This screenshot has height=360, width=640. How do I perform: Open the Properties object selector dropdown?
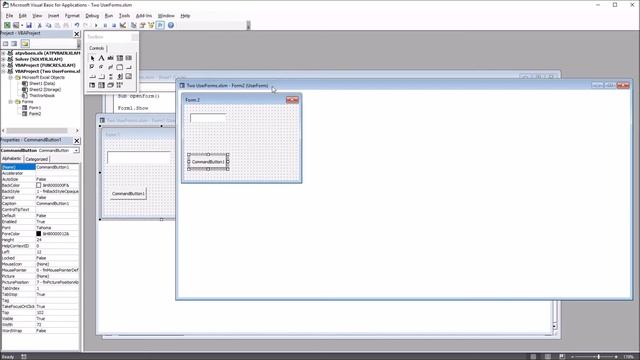click(x=76, y=151)
